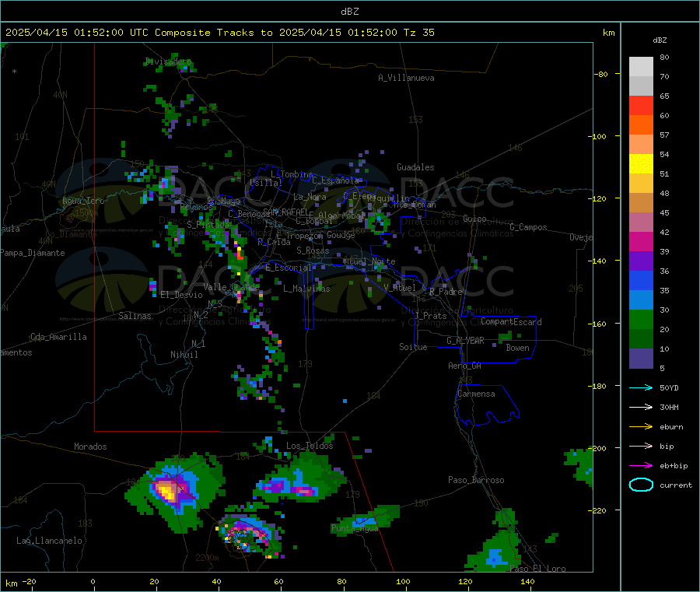Screen dimensions: 700x592
Task: Click the 'CompantEscard' map label
Action: [511, 321]
